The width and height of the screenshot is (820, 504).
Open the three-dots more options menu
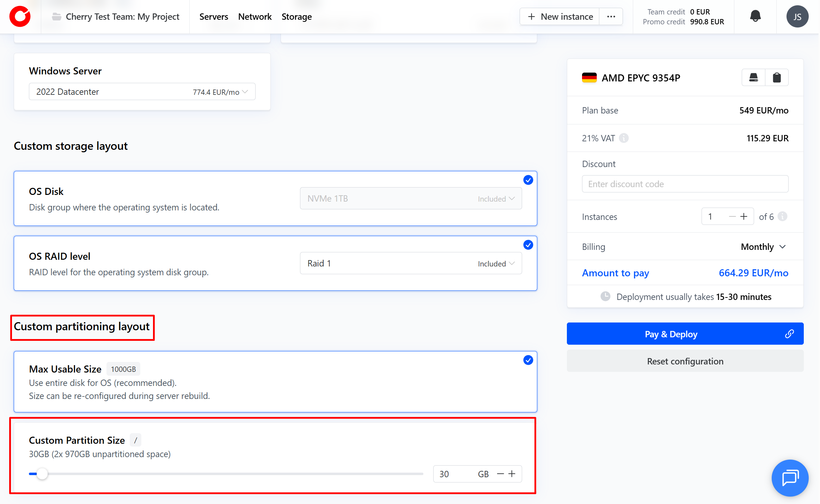pos(611,17)
